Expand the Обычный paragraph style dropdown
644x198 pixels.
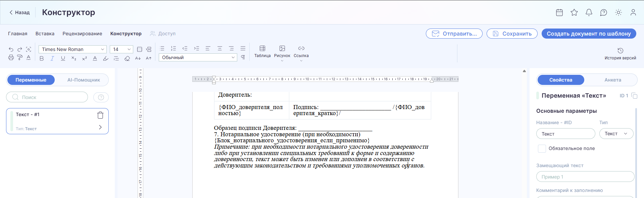[x=198, y=57]
